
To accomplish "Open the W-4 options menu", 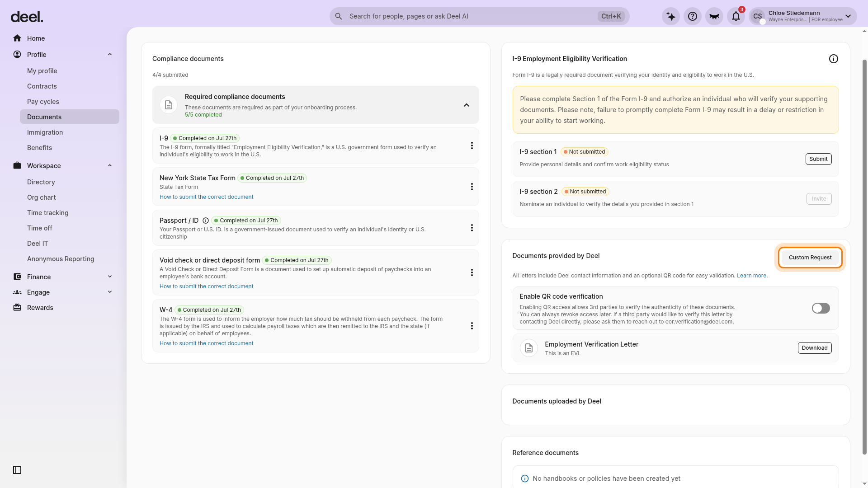I will 472,326.
